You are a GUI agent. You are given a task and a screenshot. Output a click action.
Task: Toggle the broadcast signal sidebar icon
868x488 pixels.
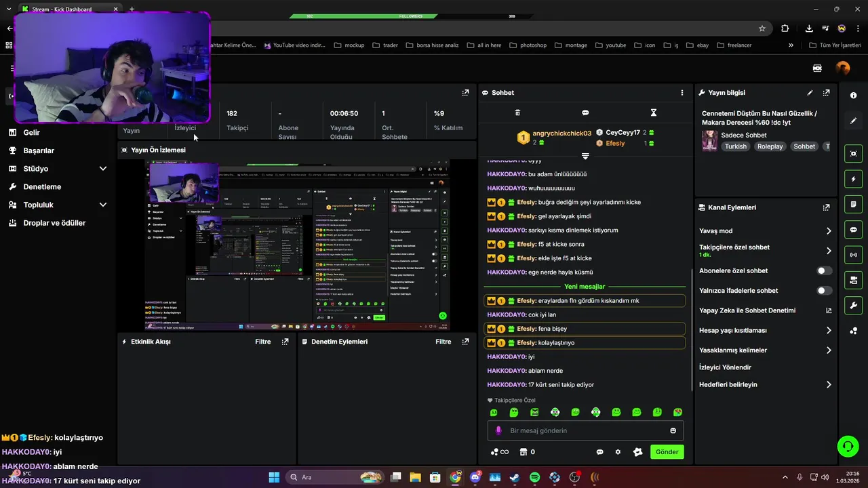[x=853, y=255]
